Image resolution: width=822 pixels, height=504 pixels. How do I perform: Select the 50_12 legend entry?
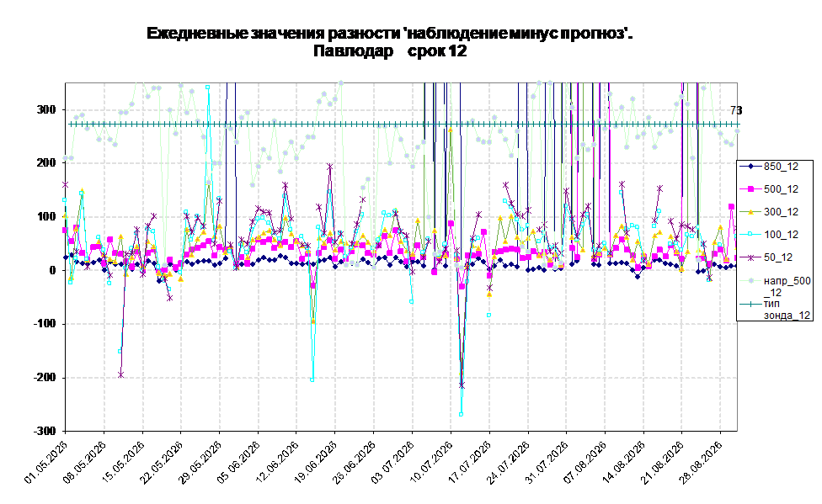click(766, 257)
